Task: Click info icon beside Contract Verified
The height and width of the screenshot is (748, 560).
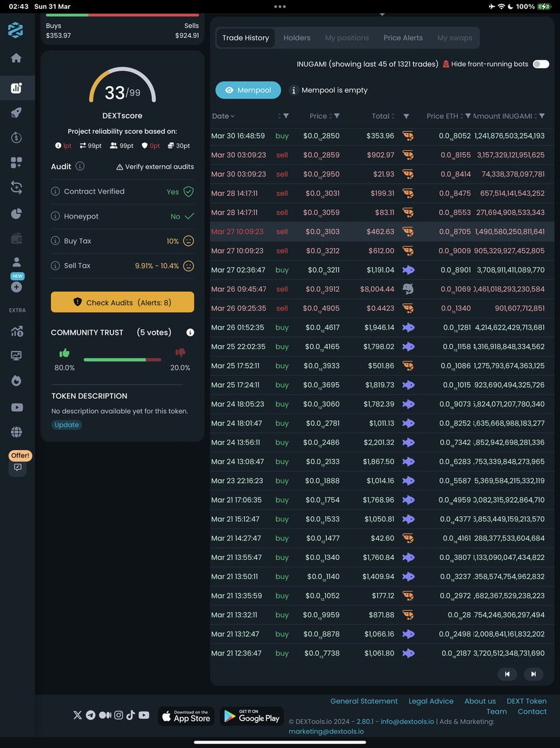Action: (55, 191)
